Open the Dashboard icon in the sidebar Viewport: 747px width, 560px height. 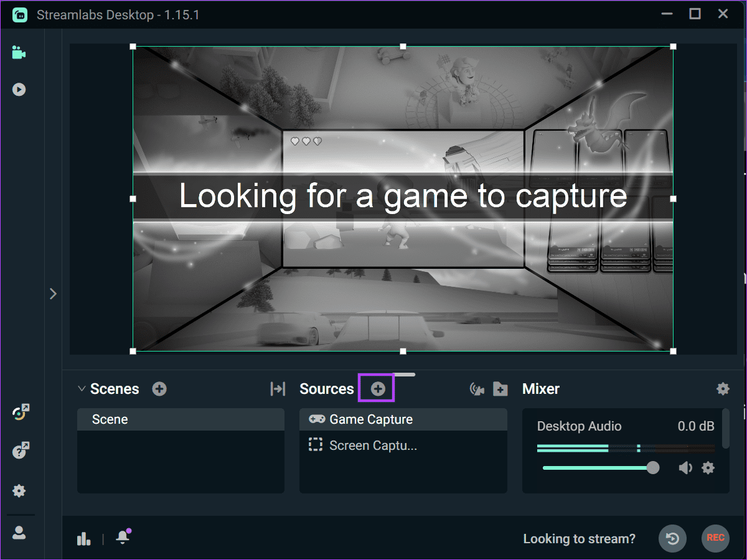[21, 413]
